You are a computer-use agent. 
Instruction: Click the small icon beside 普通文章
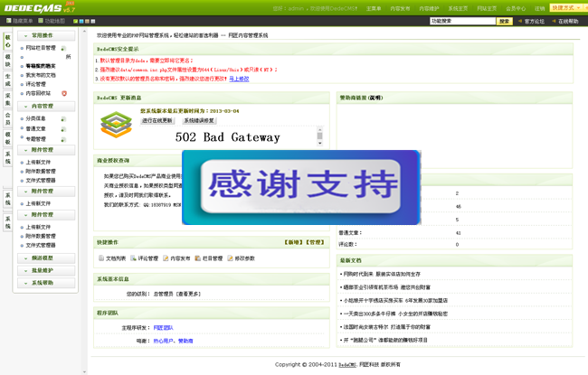63,129
